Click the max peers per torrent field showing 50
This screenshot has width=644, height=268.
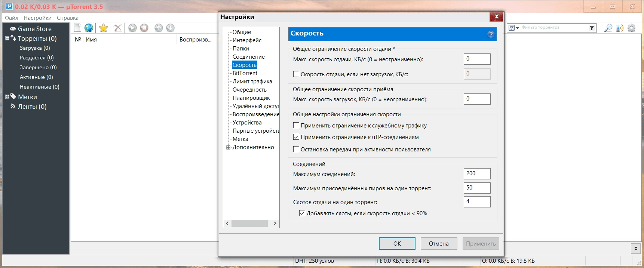pos(477,188)
